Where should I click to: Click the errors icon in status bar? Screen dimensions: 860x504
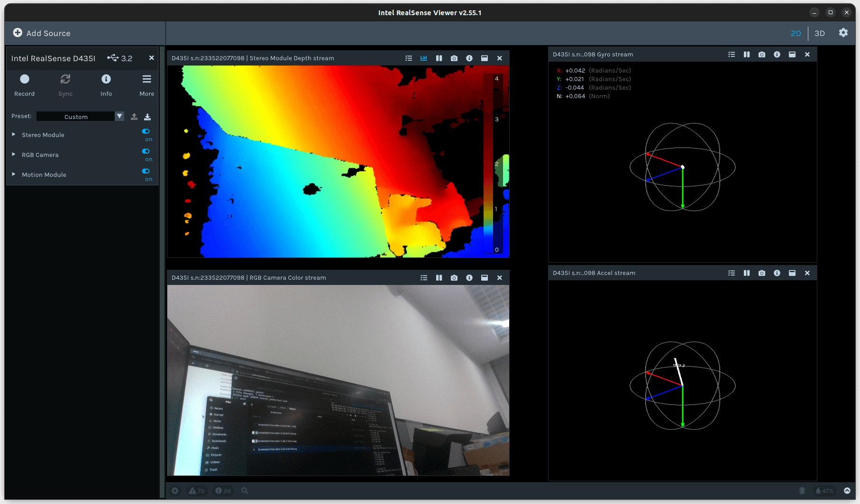[x=175, y=491]
